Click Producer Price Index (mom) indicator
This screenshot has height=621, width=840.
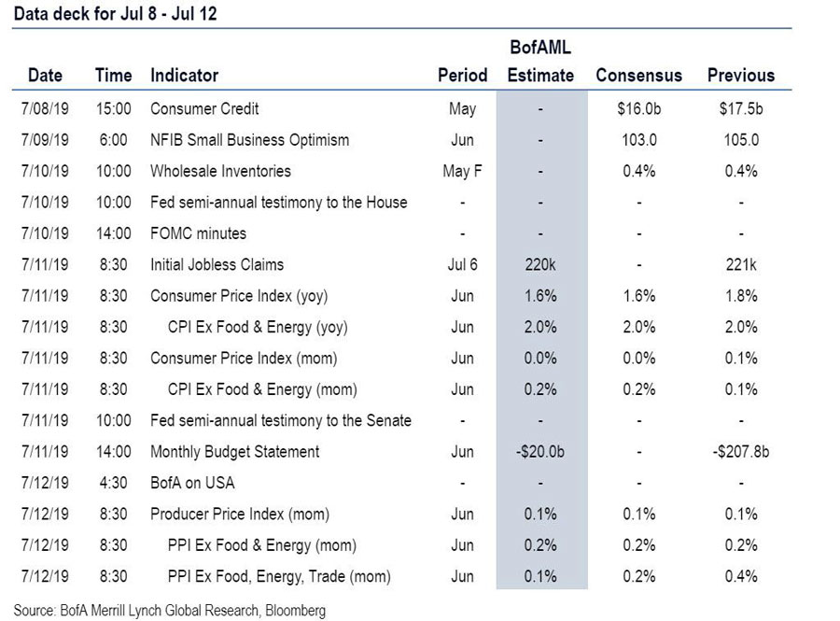[240, 515]
